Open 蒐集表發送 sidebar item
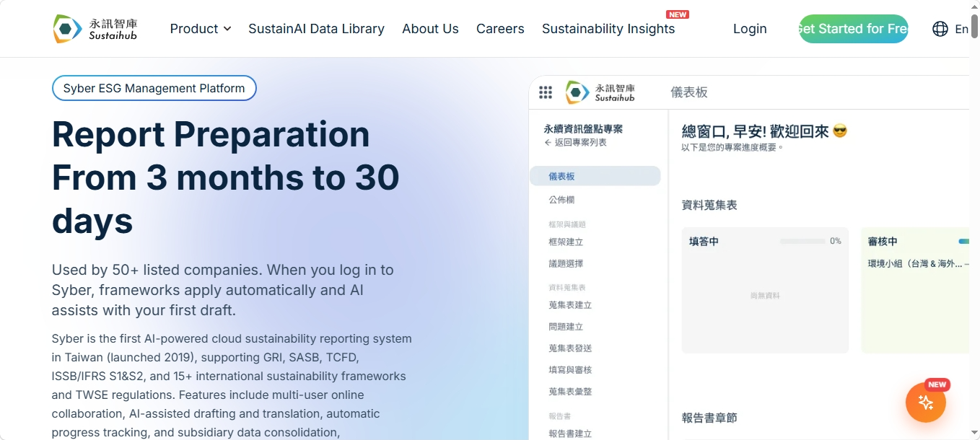Image resolution: width=980 pixels, height=440 pixels. click(x=570, y=348)
